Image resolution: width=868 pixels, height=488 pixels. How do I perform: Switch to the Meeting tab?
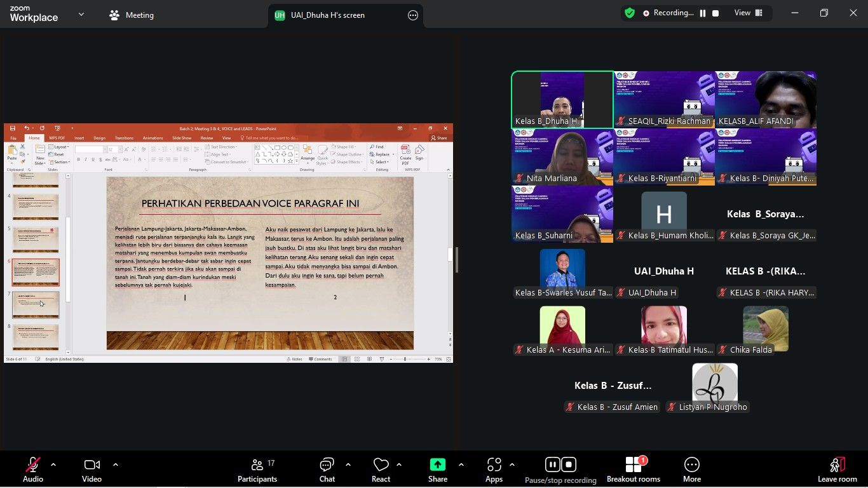tap(132, 15)
